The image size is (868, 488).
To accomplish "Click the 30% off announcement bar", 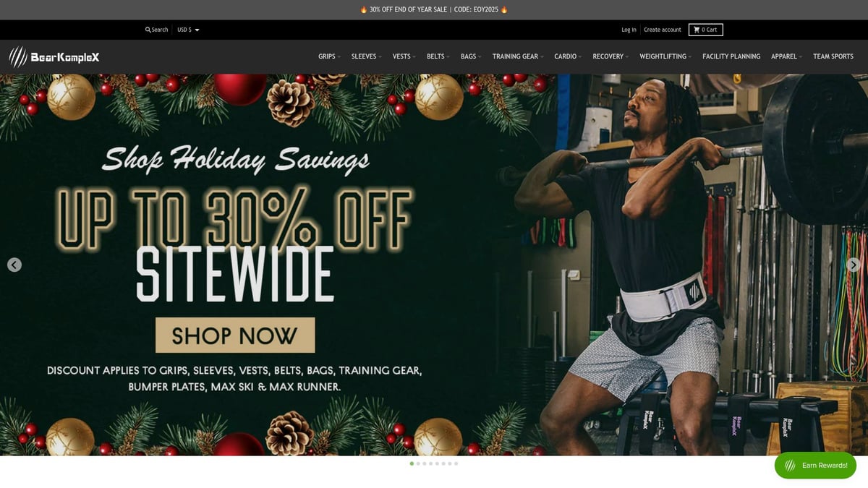I will 434,9.
